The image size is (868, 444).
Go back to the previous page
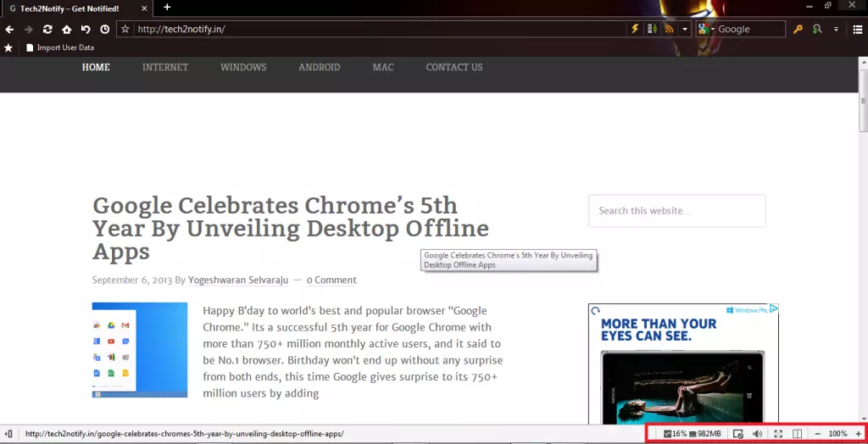(9, 30)
